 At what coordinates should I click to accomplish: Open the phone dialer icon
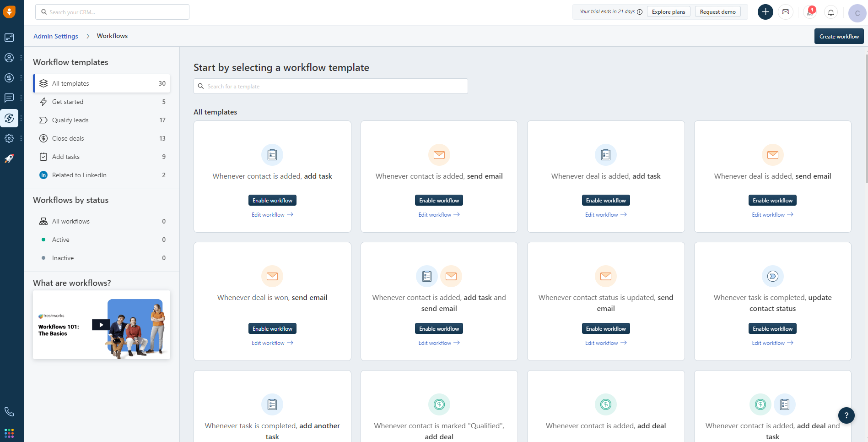coord(9,412)
